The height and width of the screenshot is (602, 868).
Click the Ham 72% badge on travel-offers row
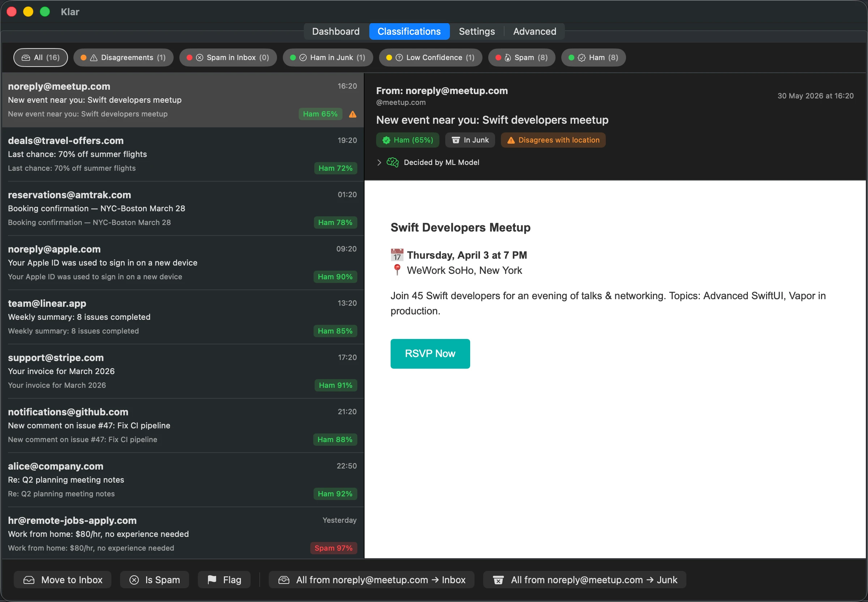point(335,168)
